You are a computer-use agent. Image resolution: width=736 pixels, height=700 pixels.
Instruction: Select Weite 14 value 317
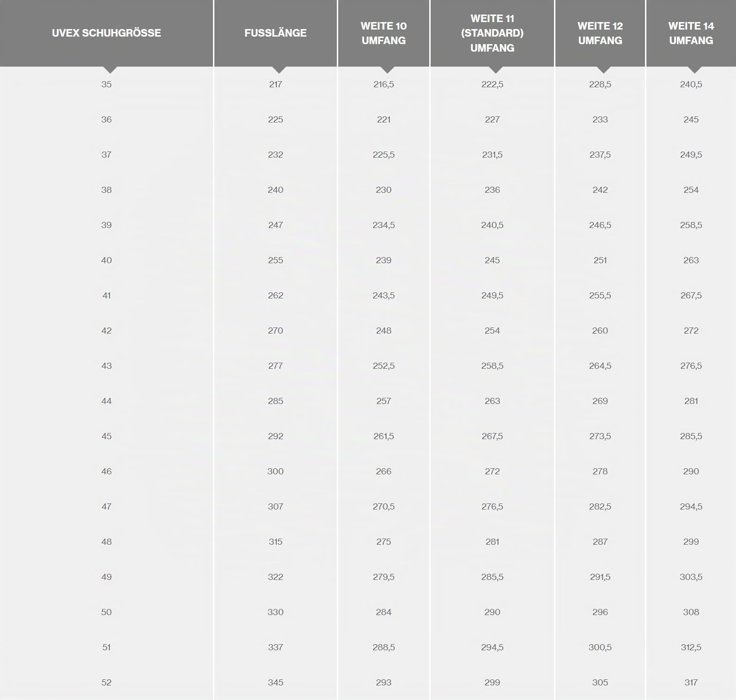pyautogui.click(x=691, y=683)
